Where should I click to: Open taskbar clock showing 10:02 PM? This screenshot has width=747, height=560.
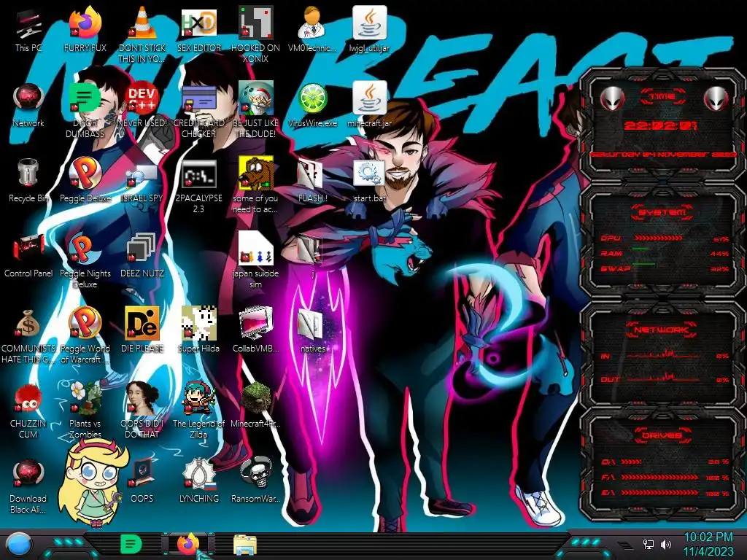tap(708, 537)
